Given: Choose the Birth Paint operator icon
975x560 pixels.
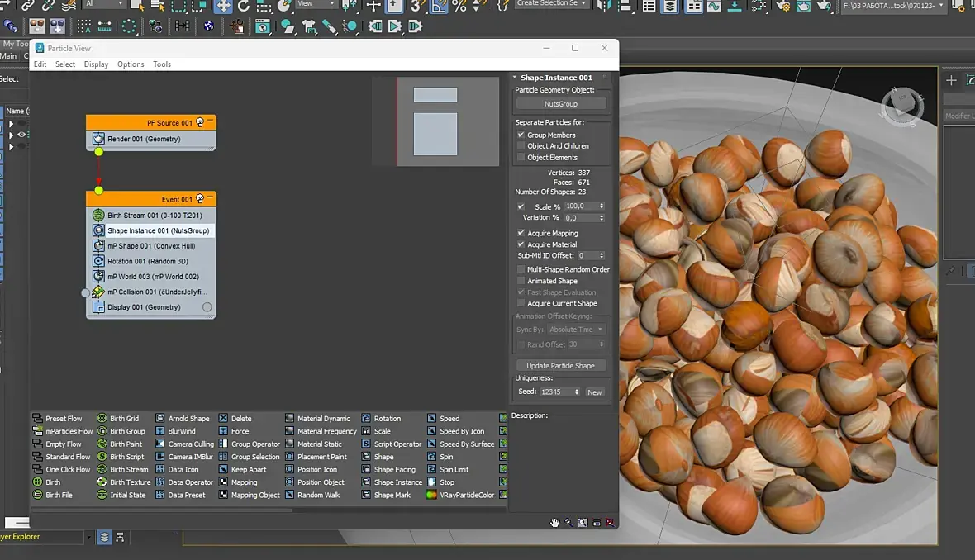Looking at the screenshot, I should click(102, 444).
